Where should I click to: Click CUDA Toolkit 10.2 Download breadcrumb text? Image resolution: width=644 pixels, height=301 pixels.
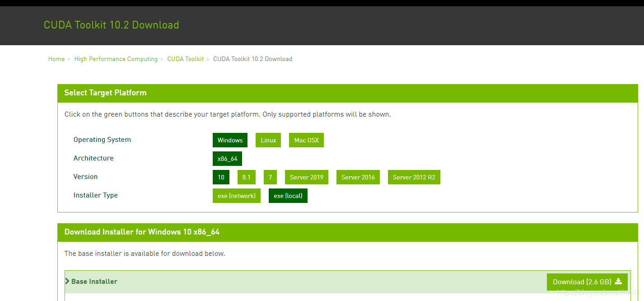pyautogui.click(x=252, y=59)
